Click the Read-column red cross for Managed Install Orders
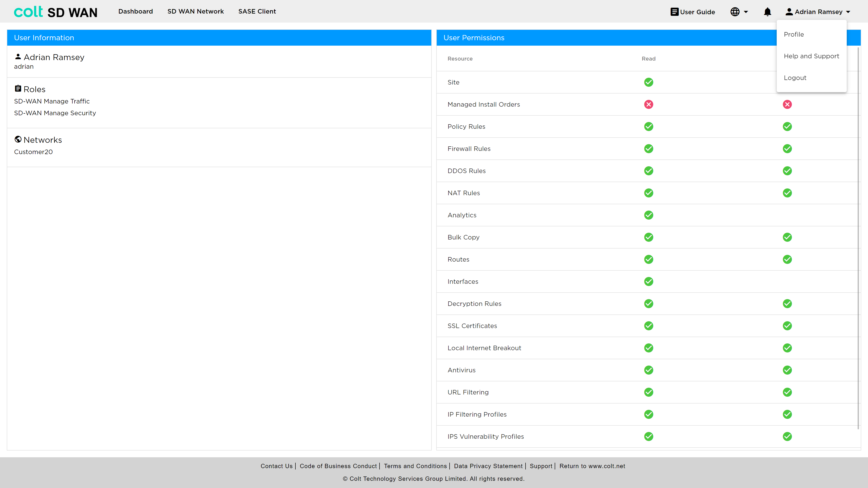Screen dimensions: 868x488 [649, 104]
